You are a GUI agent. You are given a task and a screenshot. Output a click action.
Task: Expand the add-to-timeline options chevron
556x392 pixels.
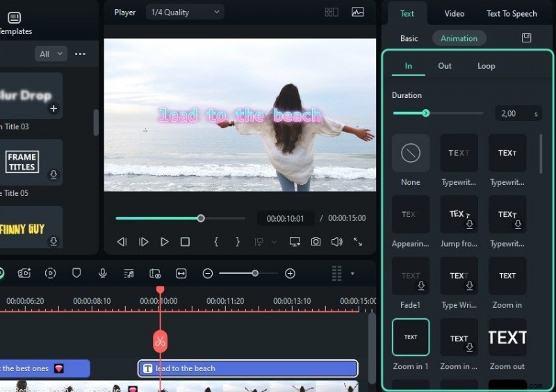coord(274,242)
